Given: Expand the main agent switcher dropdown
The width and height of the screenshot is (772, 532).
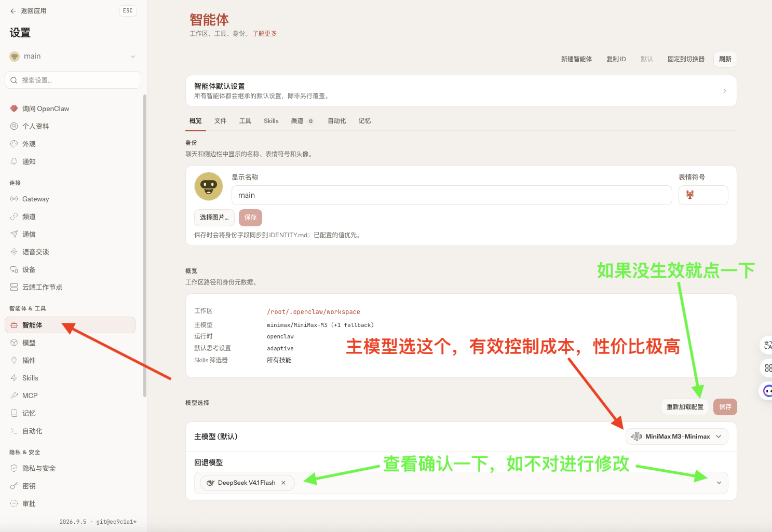Looking at the screenshot, I should [x=133, y=57].
